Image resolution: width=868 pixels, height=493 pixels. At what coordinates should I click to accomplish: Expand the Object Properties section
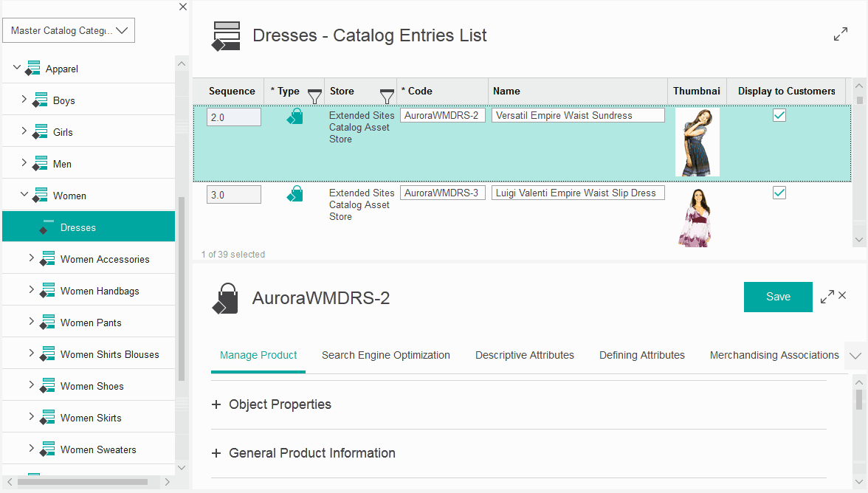coord(216,404)
